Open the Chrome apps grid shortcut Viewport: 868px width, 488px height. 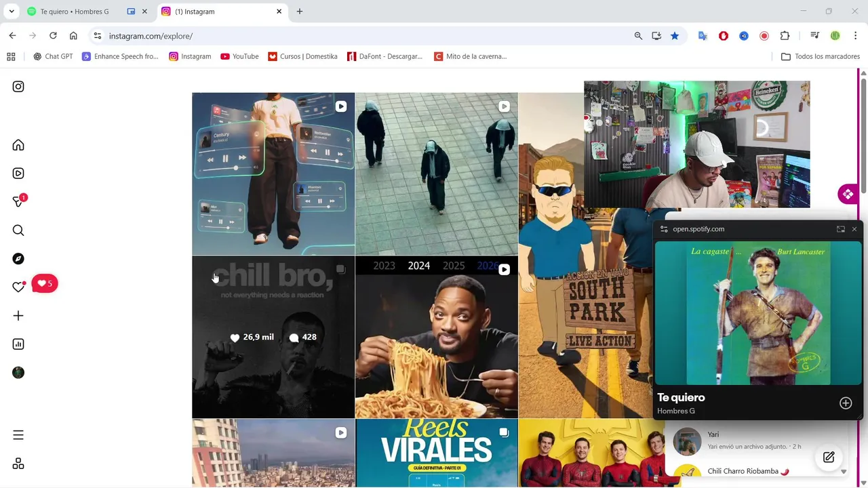[11, 56]
